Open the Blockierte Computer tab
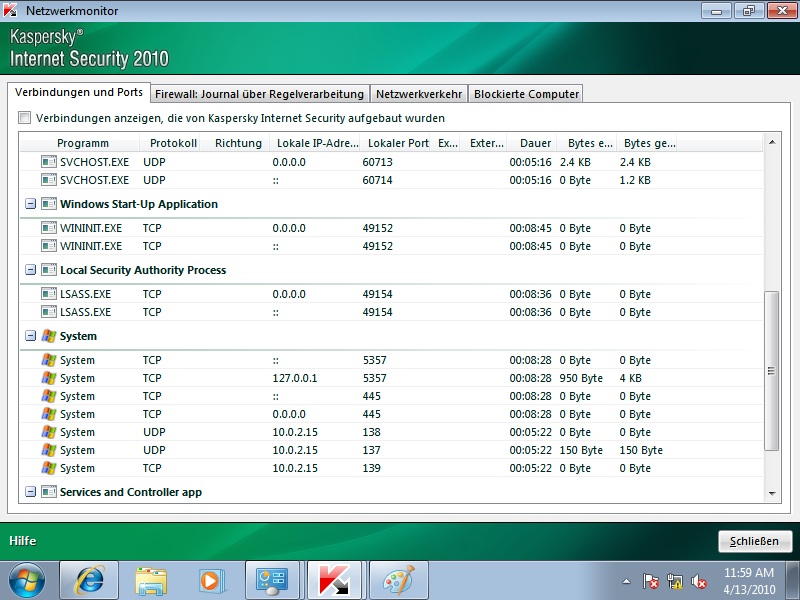This screenshot has width=800, height=600. [526, 94]
